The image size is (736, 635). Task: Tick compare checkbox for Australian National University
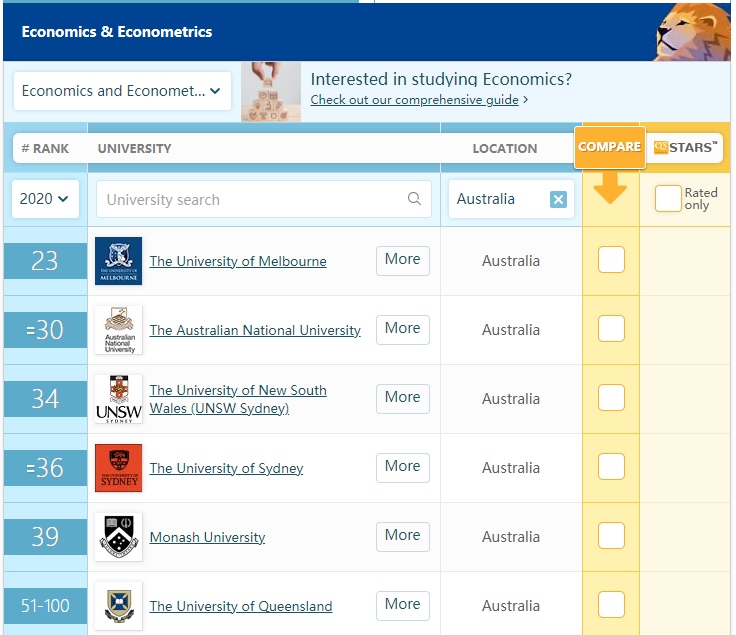tap(611, 329)
